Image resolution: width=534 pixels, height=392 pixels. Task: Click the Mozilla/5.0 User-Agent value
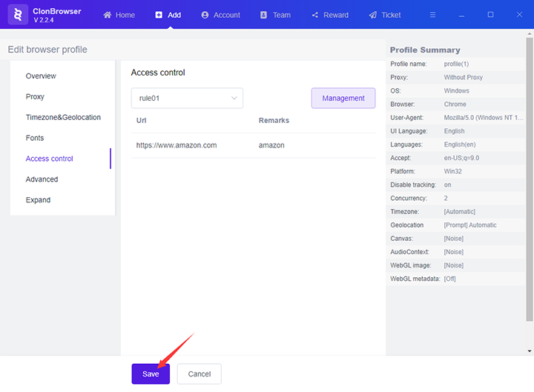click(x=484, y=118)
